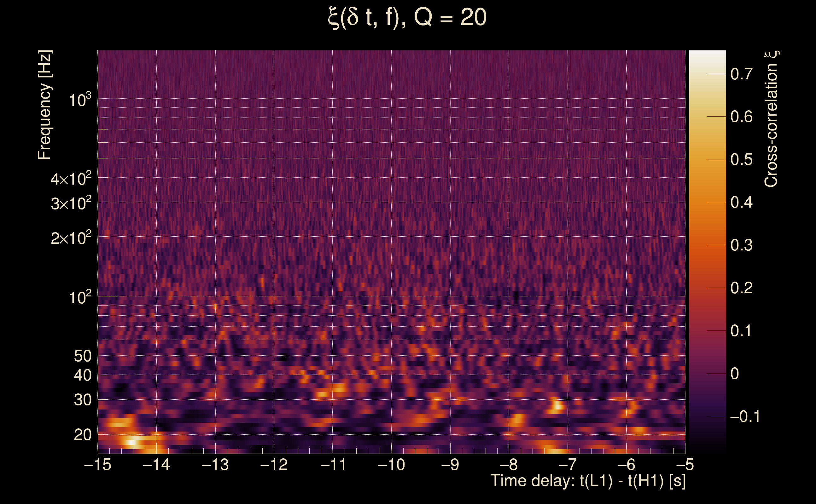Image resolution: width=816 pixels, height=504 pixels.
Task: Click the plot title showing Q = 20
Action: pyautogui.click(x=407, y=17)
